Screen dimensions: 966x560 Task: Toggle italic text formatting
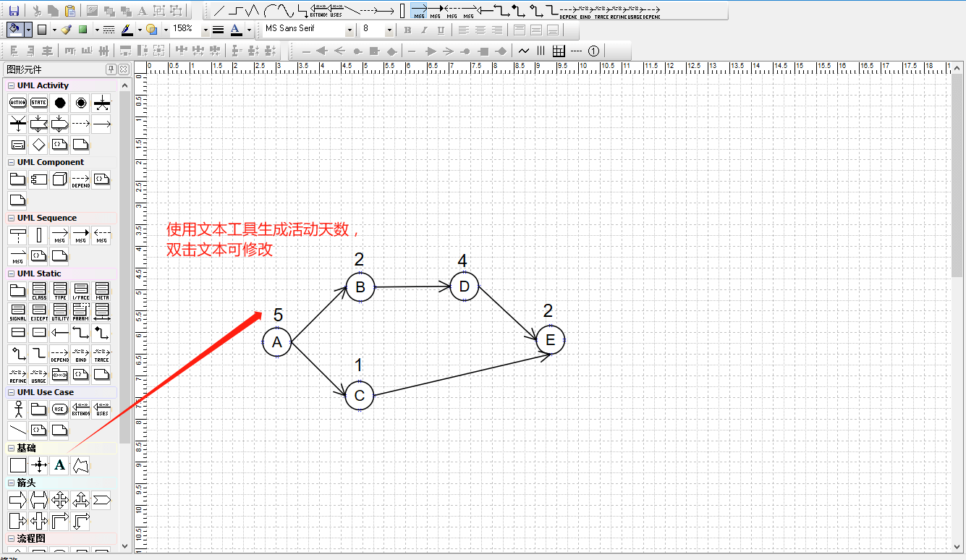425,30
